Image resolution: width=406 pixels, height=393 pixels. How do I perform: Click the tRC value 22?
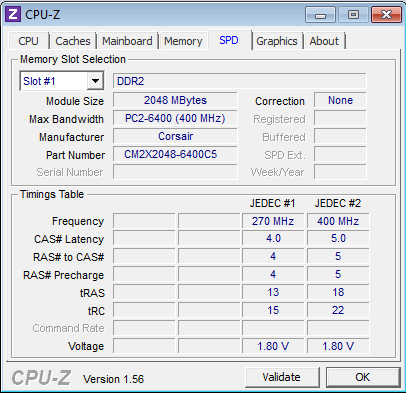point(338,310)
